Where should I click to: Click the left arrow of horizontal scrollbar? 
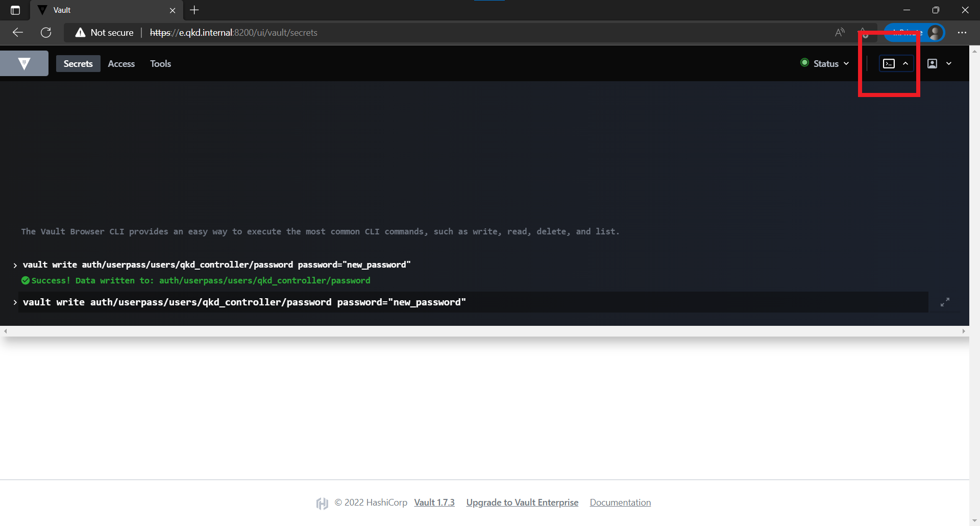pos(5,331)
